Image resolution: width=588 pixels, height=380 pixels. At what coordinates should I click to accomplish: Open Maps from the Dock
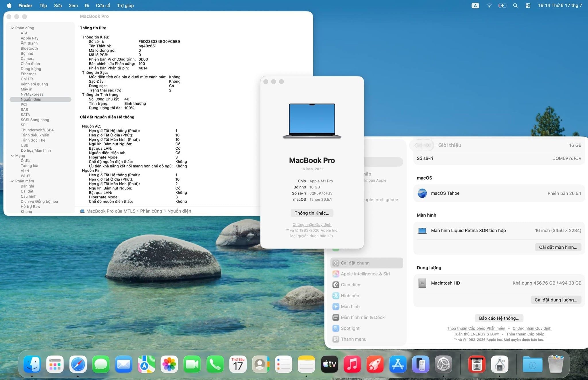146,364
